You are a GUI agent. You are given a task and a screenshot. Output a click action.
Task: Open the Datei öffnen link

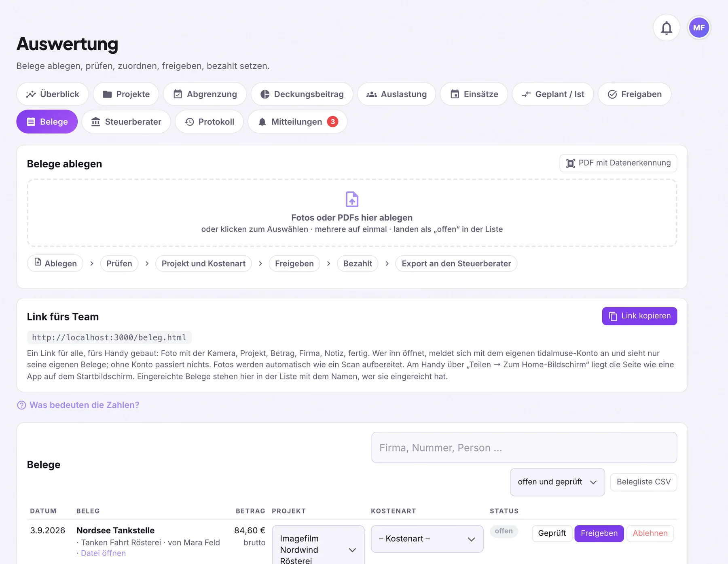(103, 553)
